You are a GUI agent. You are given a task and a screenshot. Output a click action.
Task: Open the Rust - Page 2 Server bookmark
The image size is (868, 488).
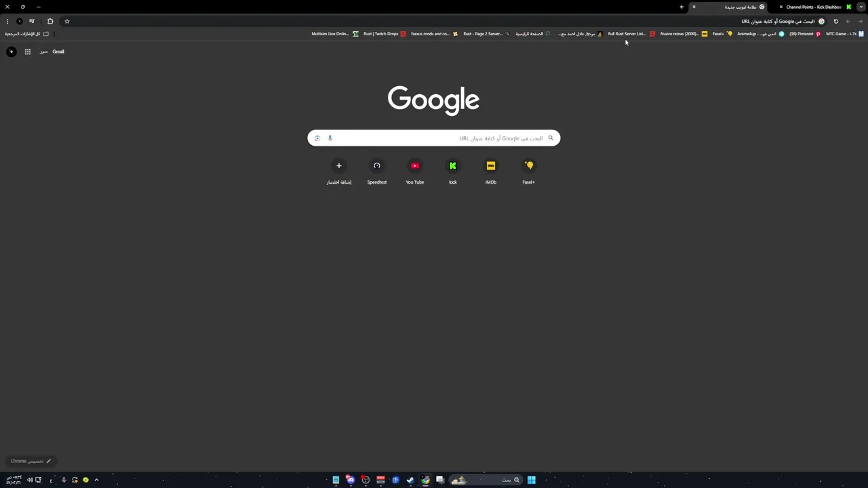[x=486, y=34]
